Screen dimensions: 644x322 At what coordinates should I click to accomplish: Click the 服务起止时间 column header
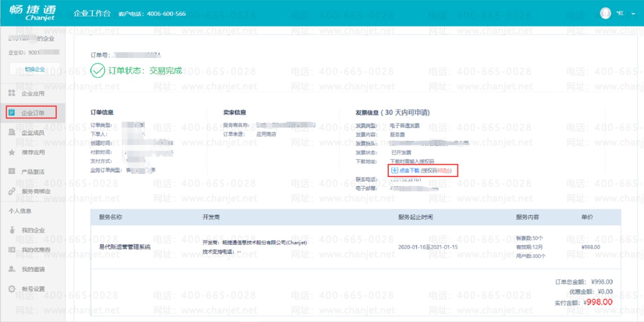click(x=415, y=217)
